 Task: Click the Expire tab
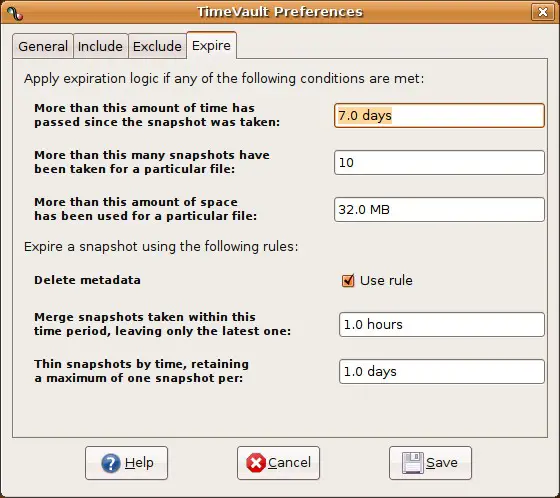[x=211, y=45]
